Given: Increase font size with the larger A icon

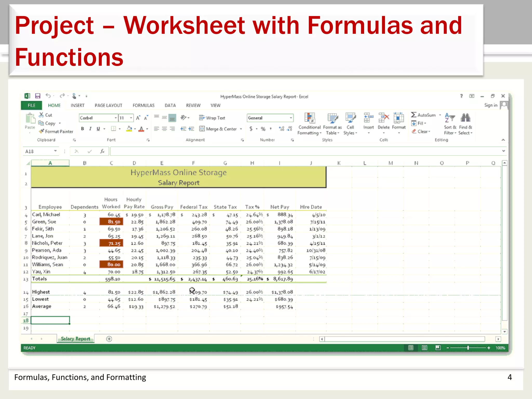Looking at the screenshot, I should tap(138, 118).
